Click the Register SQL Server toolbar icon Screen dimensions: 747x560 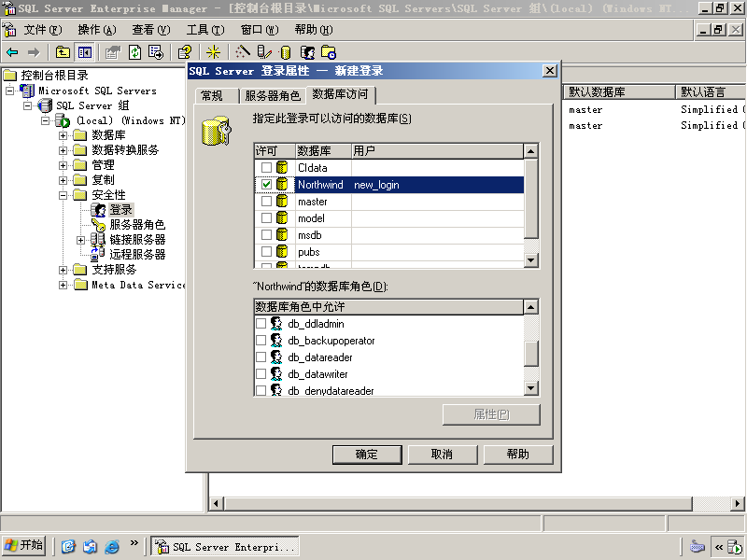(x=263, y=52)
